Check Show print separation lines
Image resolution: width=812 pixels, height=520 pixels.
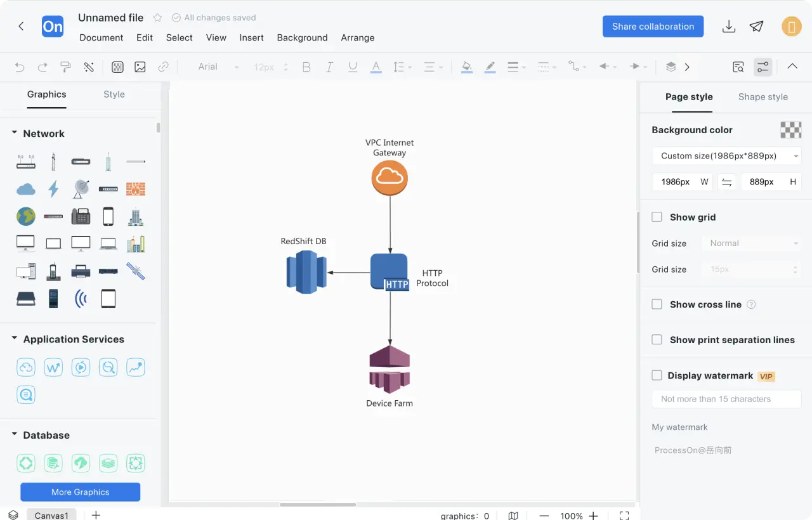click(657, 340)
